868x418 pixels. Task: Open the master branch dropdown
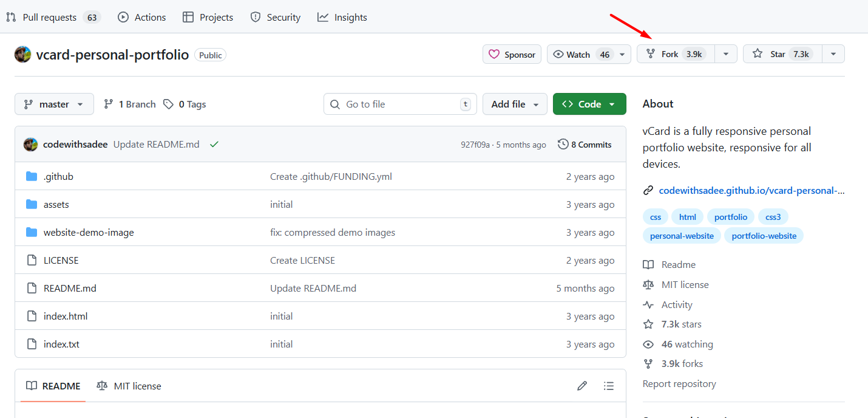[x=54, y=104]
